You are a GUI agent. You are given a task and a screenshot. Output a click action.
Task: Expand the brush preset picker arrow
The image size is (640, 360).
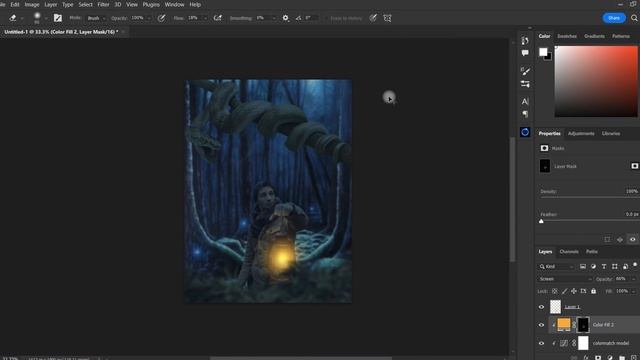click(x=46, y=18)
